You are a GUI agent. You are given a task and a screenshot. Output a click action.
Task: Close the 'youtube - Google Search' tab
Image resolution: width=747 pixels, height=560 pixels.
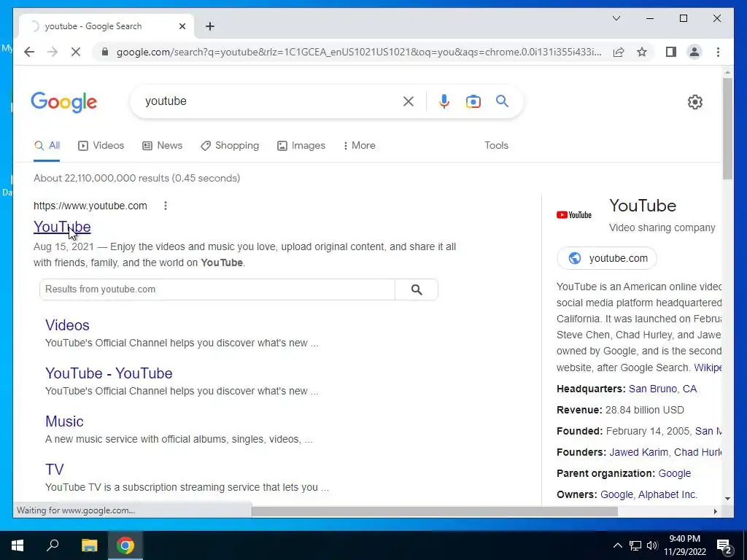click(182, 26)
